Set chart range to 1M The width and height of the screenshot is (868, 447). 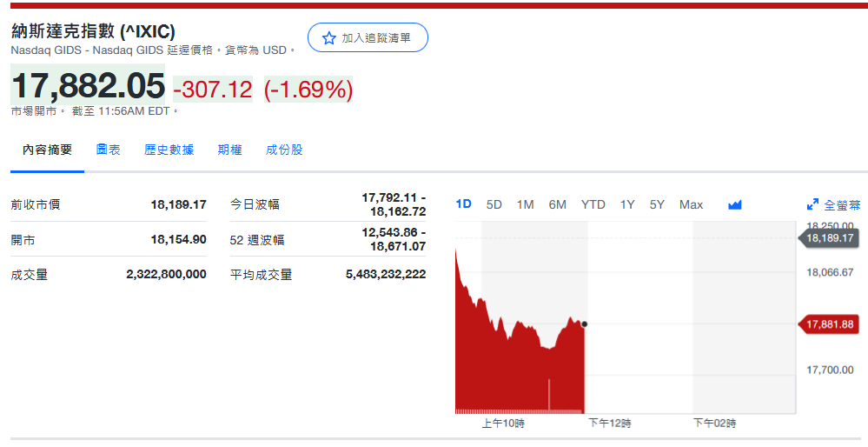click(x=525, y=204)
